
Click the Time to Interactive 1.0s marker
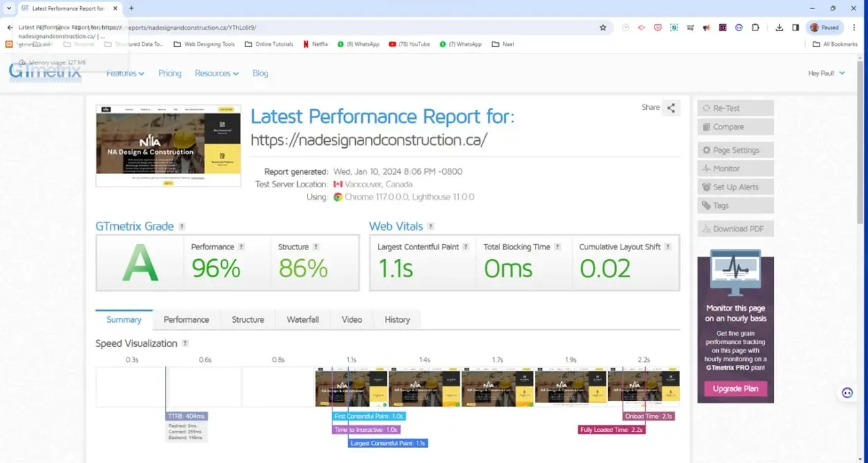365,430
